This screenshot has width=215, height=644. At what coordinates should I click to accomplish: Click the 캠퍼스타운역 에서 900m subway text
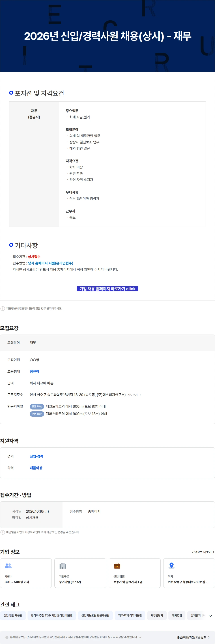(76, 414)
